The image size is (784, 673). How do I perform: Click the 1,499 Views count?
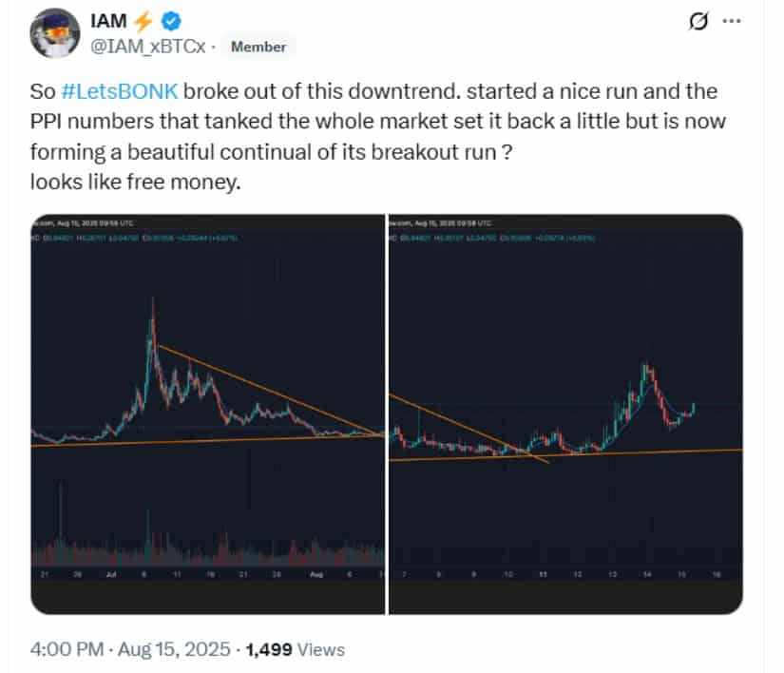point(295,649)
